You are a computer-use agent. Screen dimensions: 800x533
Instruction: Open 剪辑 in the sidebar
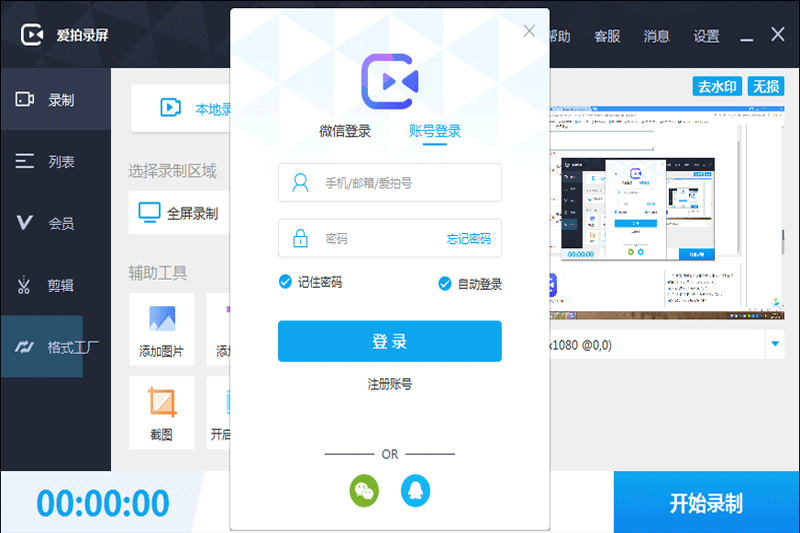(55, 285)
